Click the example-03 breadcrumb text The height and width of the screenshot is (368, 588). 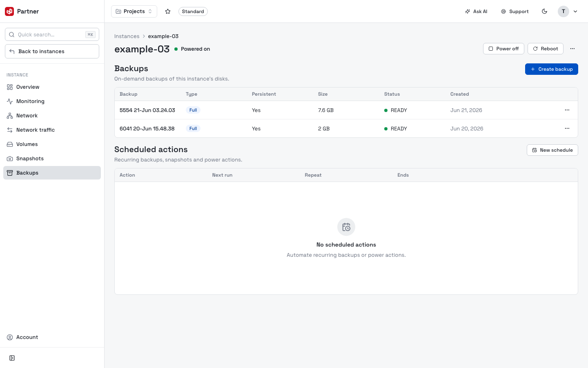click(x=163, y=36)
